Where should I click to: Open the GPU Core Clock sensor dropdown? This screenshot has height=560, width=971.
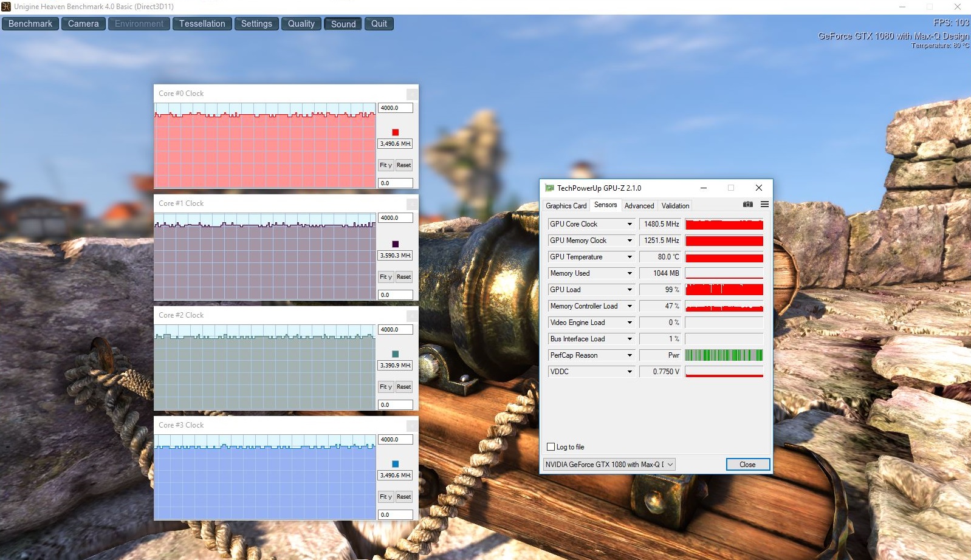pyautogui.click(x=630, y=224)
